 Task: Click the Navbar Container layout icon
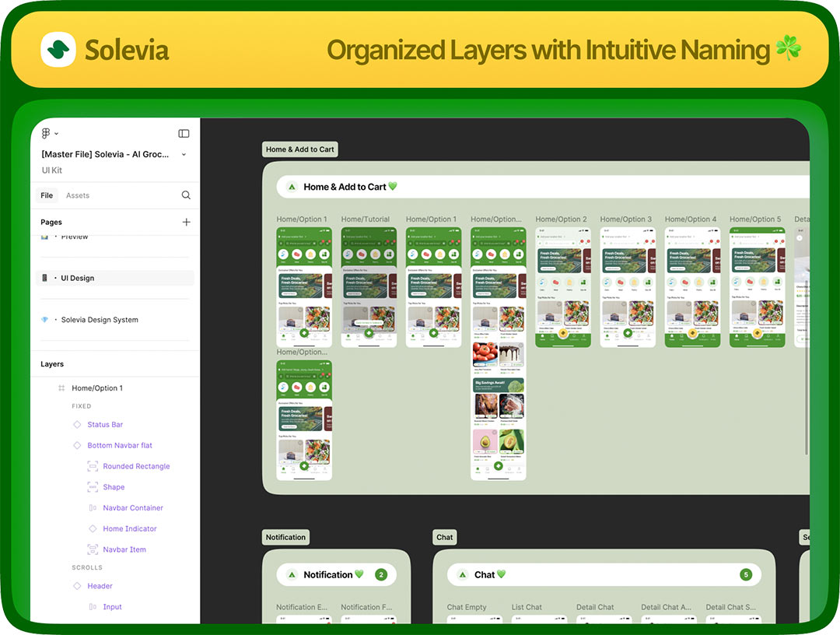(x=93, y=508)
